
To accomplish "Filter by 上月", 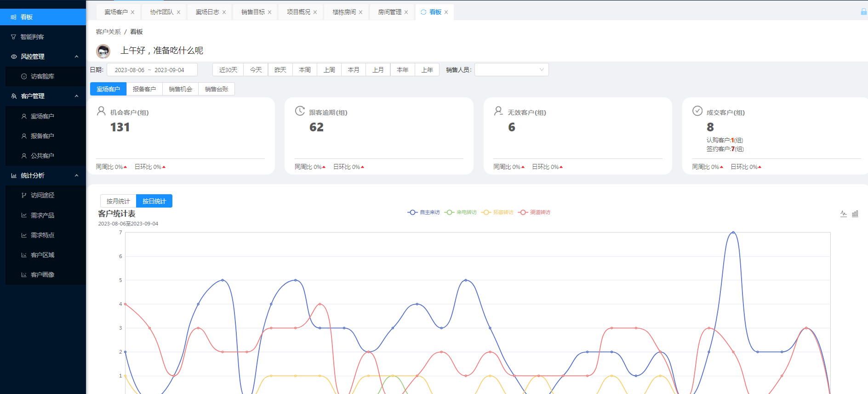I will click(x=378, y=70).
